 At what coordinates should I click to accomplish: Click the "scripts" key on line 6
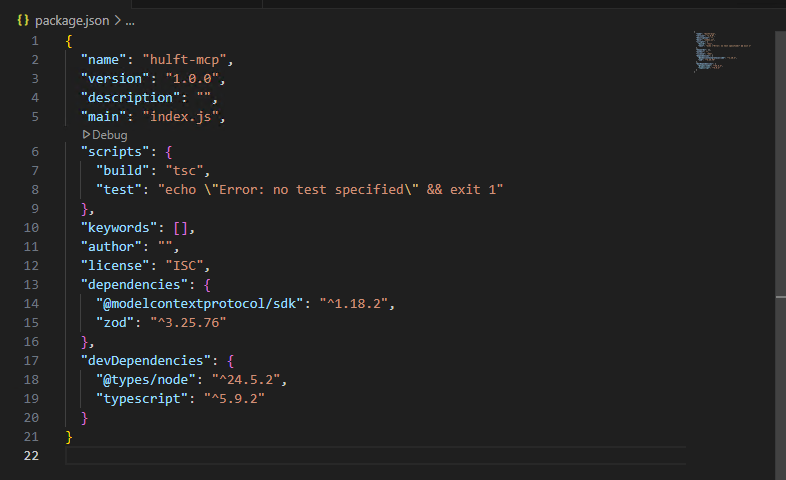point(115,152)
